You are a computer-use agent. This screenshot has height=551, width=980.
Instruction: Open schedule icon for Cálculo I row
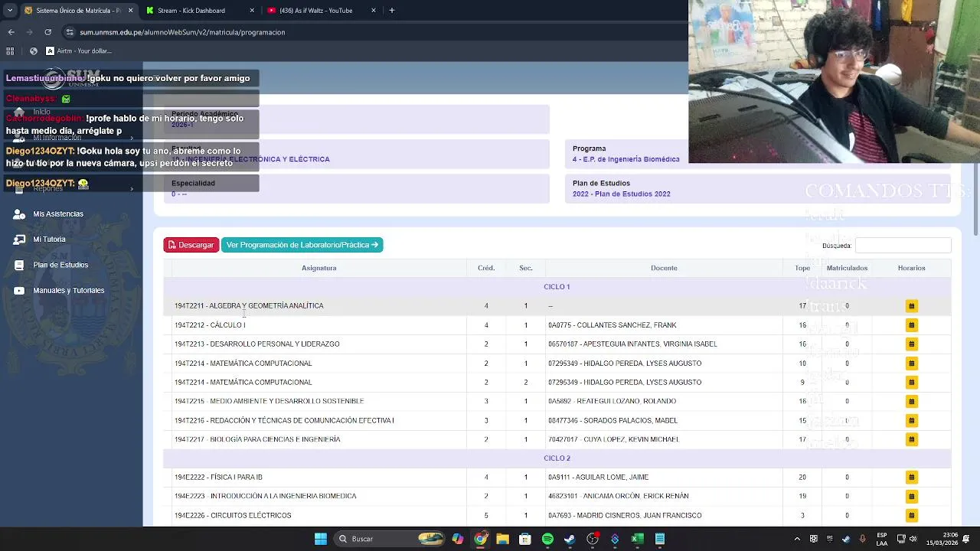[911, 325]
